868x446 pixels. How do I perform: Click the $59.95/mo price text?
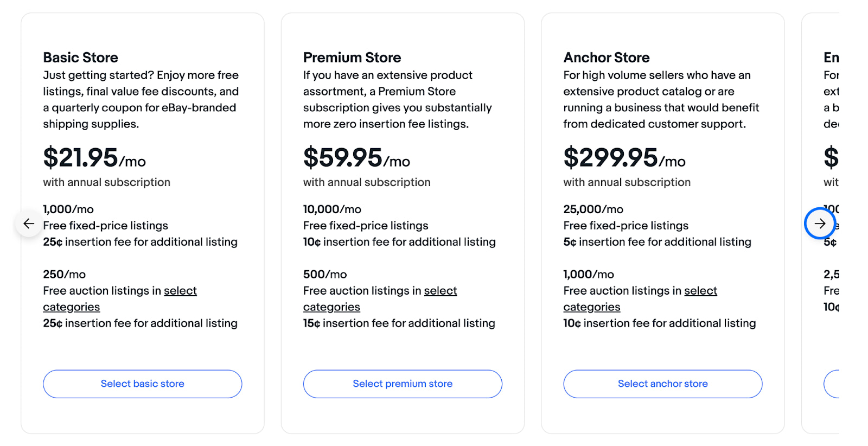click(x=356, y=159)
